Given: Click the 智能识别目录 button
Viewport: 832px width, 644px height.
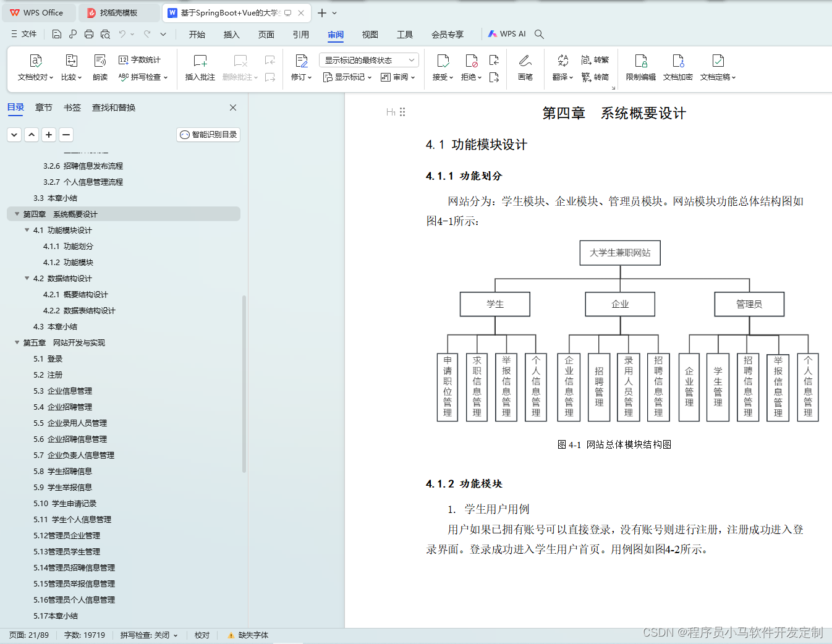Looking at the screenshot, I should pyautogui.click(x=208, y=134).
